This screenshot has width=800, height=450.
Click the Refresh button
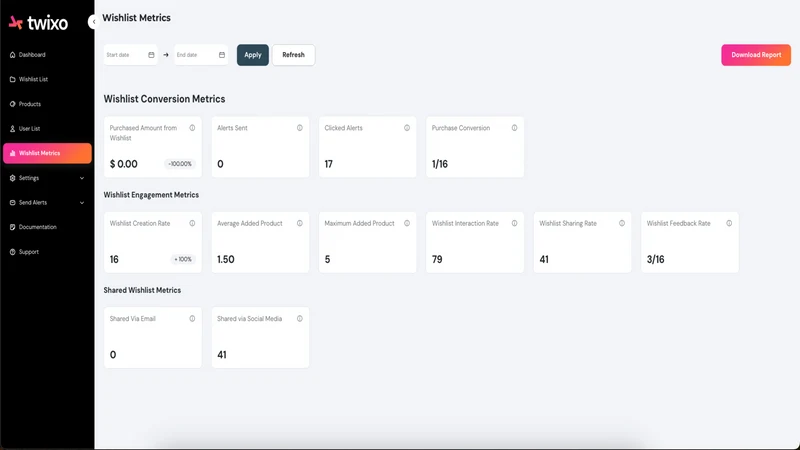coord(293,55)
